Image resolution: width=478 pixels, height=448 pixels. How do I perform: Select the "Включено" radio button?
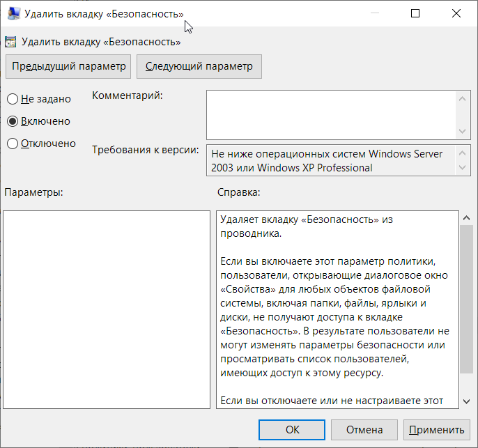[x=13, y=121]
